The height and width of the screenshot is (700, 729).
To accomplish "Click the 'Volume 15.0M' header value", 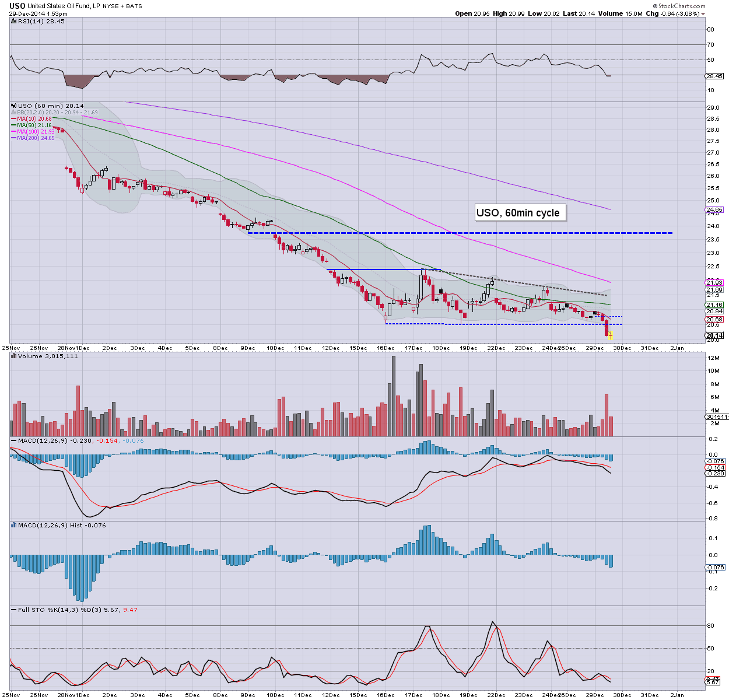I will tap(620, 13).
